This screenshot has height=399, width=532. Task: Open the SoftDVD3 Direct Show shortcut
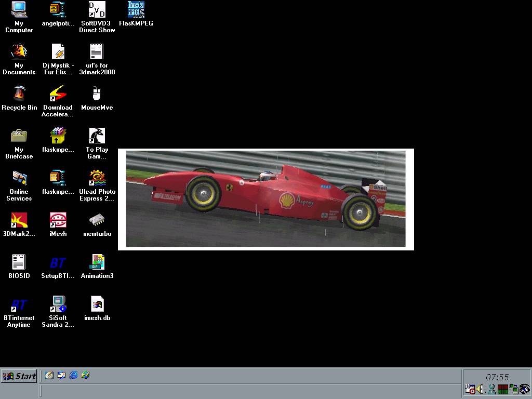coord(97,9)
